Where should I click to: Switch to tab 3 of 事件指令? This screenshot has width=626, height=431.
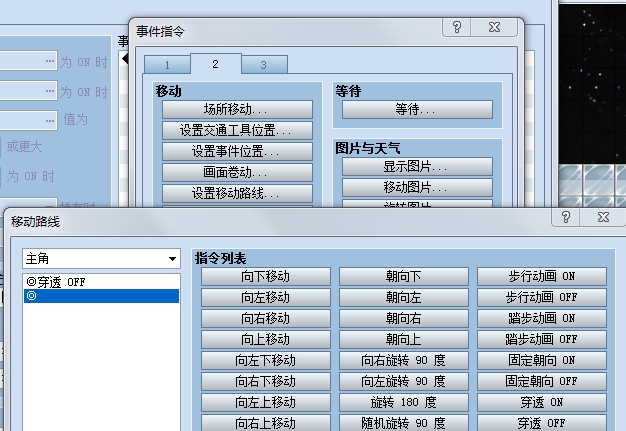point(263,65)
